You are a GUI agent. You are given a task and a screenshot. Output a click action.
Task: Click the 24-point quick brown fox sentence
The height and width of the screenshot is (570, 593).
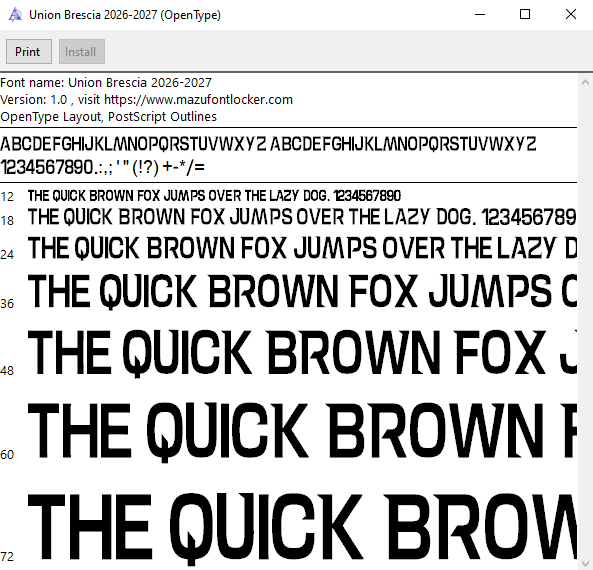tap(302, 248)
